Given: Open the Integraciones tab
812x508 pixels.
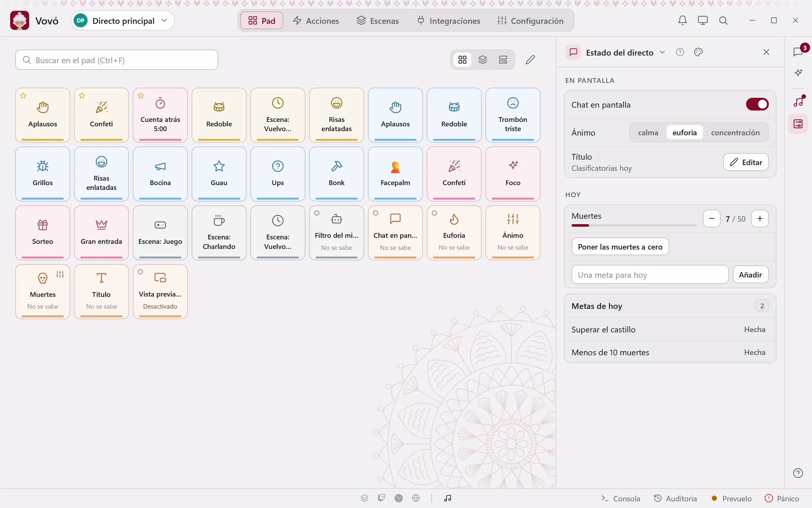Looking at the screenshot, I should (449, 21).
